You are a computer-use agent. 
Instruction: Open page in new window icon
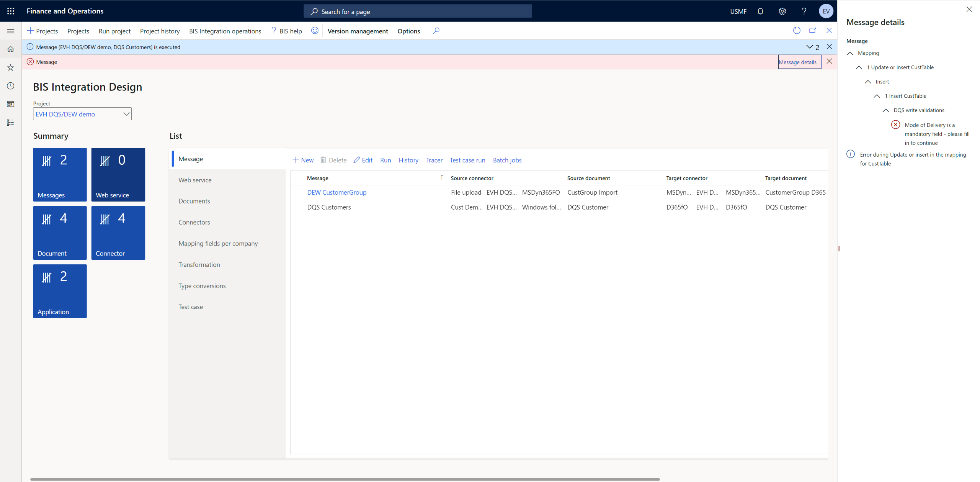coord(813,31)
